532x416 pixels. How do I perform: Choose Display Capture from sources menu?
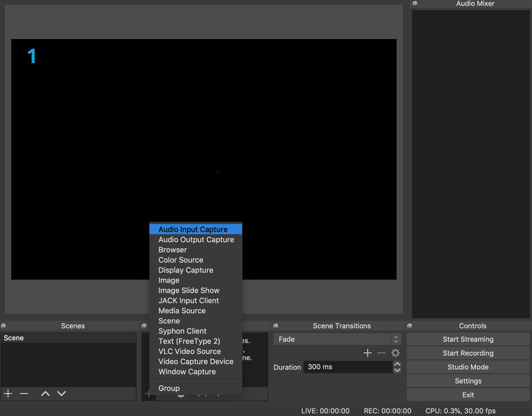(186, 270)
